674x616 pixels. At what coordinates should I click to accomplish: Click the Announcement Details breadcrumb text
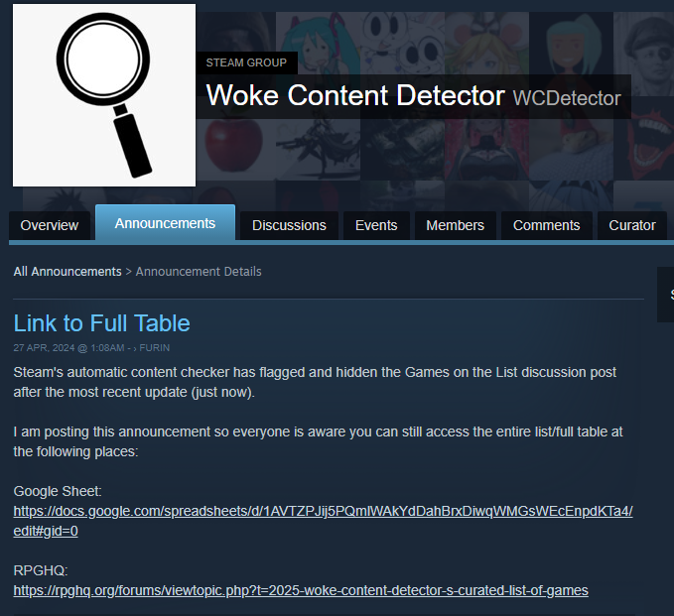(199, 272)
